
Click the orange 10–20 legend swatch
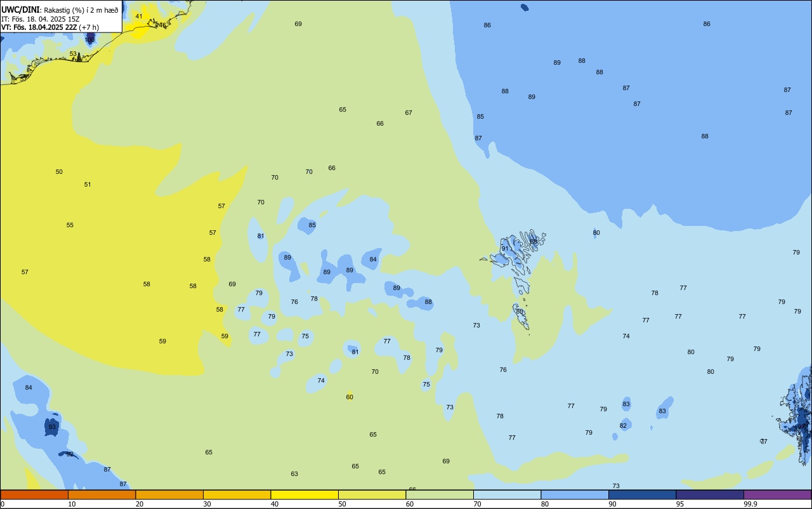click(x=101, y=494)
